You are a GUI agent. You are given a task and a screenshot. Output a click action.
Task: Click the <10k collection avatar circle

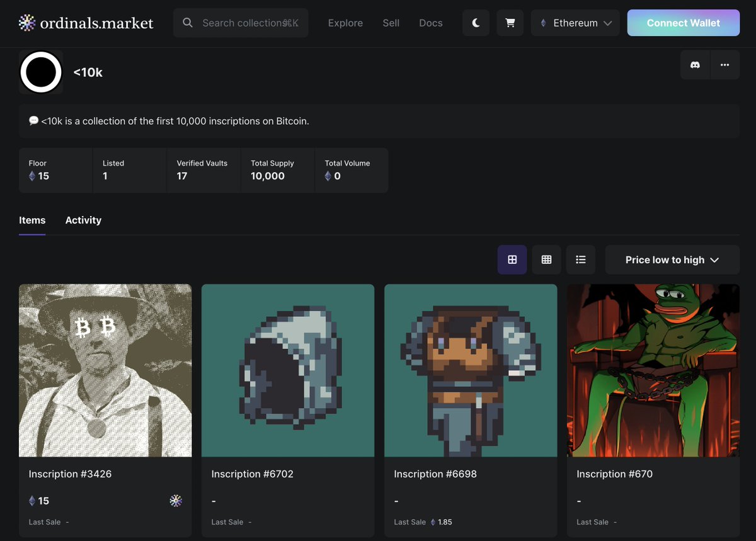pos(41,72)
